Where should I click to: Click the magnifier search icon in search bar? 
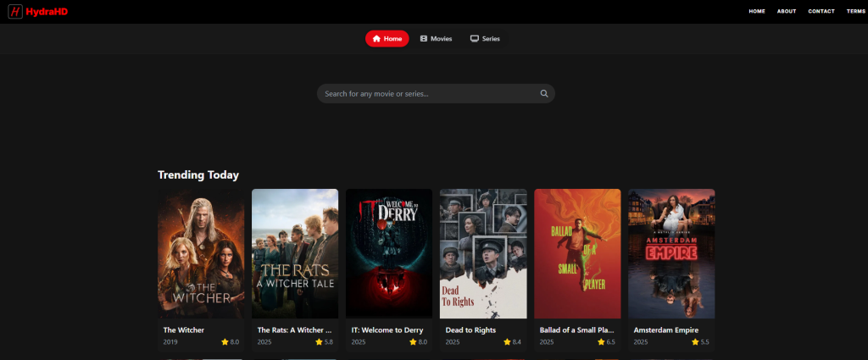click(544, 93)
